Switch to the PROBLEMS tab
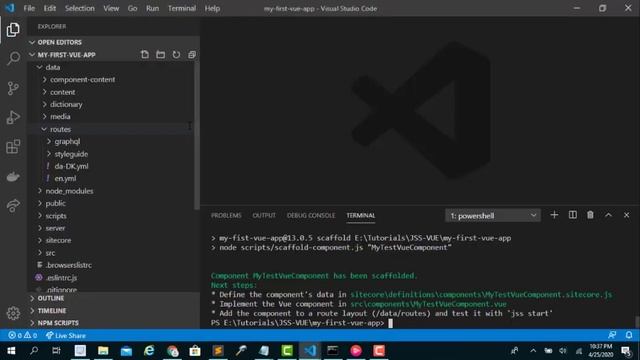The height and width of the screenshot is (360, 640). (226, 216)
